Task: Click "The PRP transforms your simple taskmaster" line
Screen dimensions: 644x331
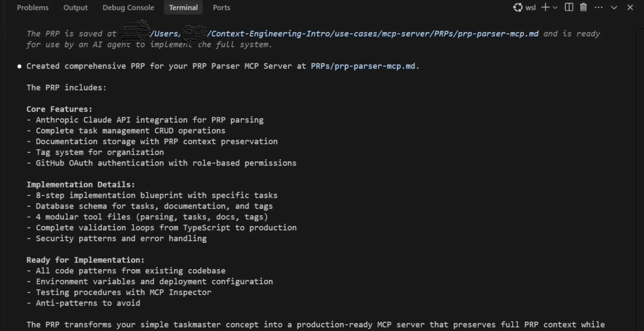Action: 316,325
